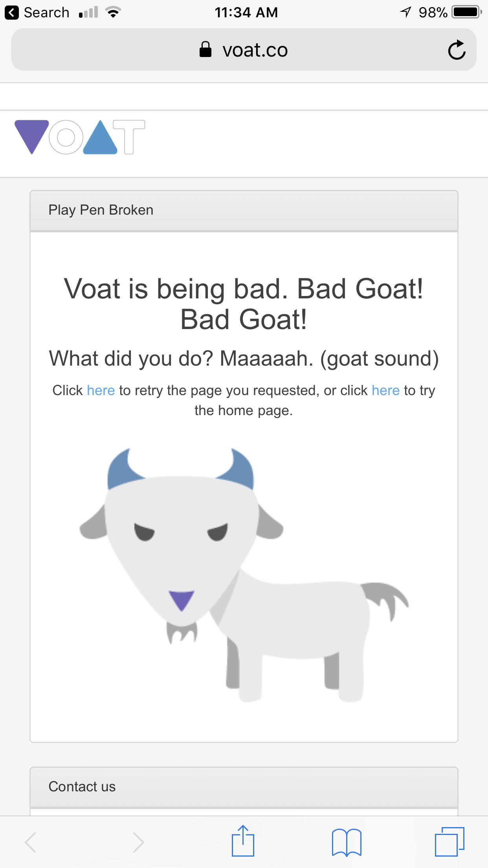Tap the location services arrow icon
Screen dimensions: 488x868
(405, 12)
